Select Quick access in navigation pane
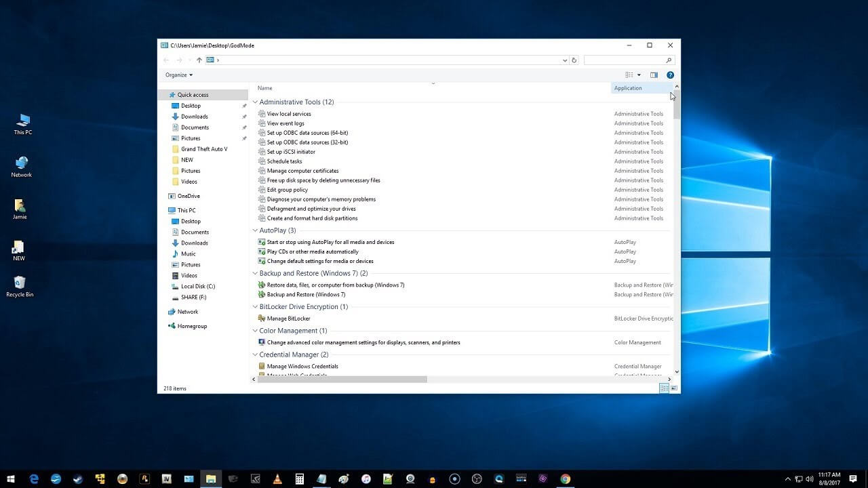The width and height of the screenshot is (868, 488). coord(203,95)
